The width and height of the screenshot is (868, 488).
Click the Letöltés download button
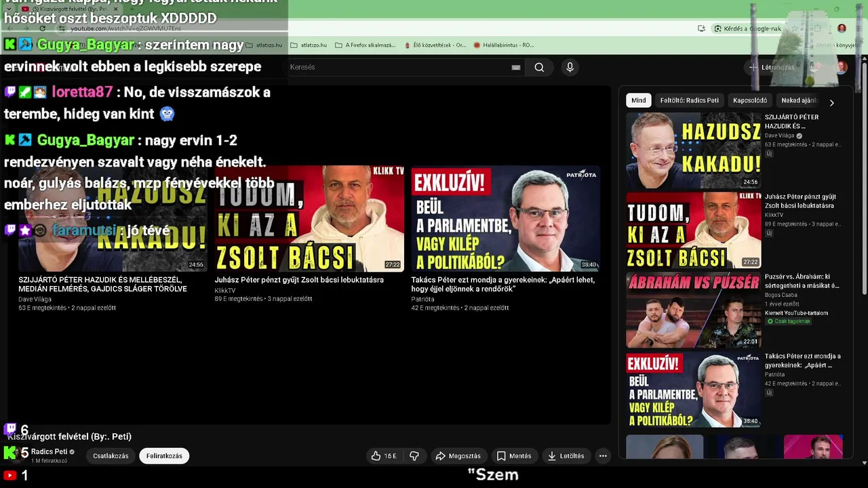pos(566,456)
